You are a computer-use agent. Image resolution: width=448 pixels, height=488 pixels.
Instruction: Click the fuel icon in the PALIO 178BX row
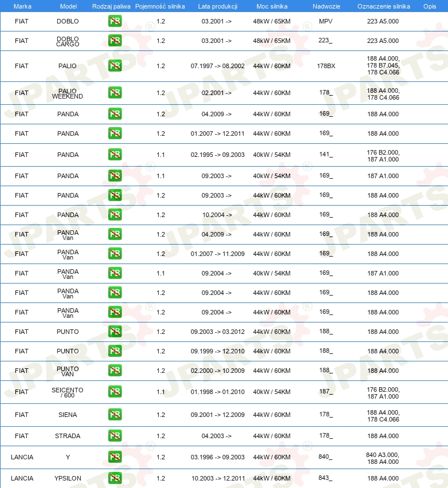(x=115, y=66)
